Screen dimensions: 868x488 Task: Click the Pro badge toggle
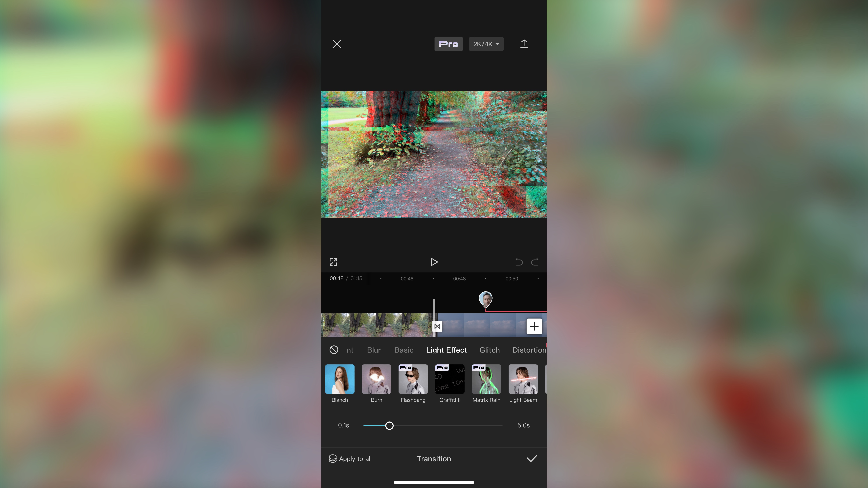click(448, 43)
